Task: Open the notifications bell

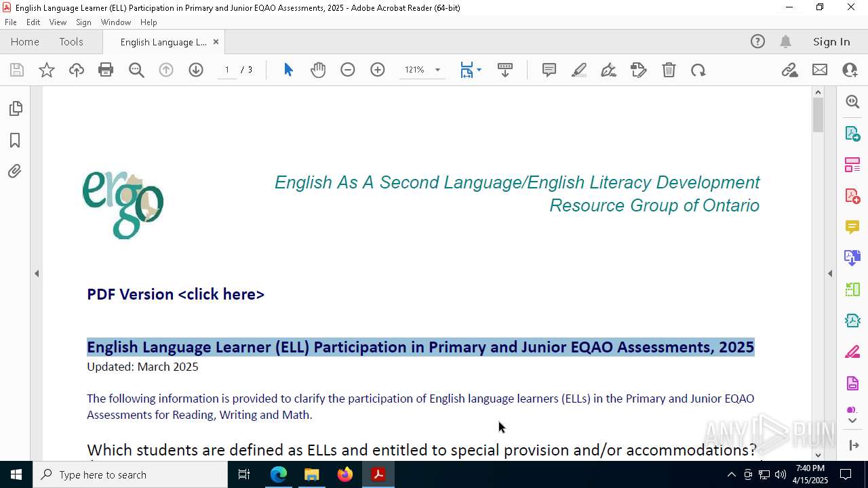Action: pyautogui.click(x=785, y=42)
